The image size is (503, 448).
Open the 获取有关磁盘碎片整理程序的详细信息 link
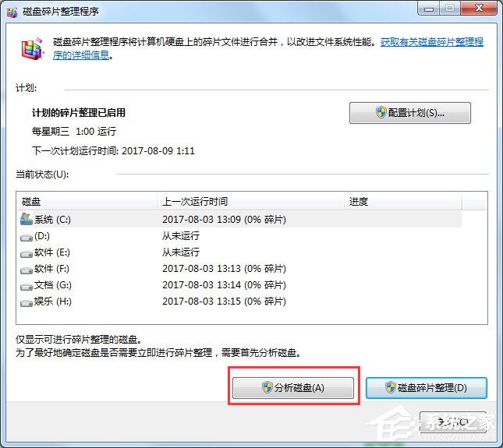tap(432, 42)
